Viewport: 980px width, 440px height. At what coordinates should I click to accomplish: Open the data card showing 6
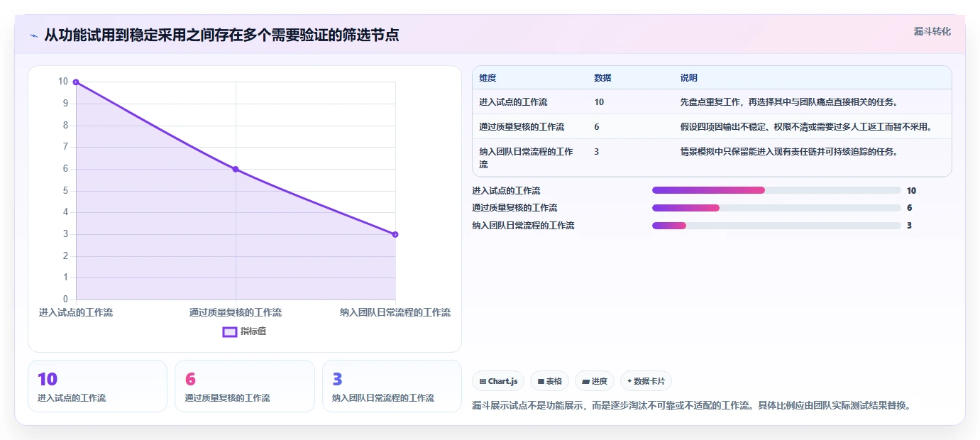coord(245,386)
